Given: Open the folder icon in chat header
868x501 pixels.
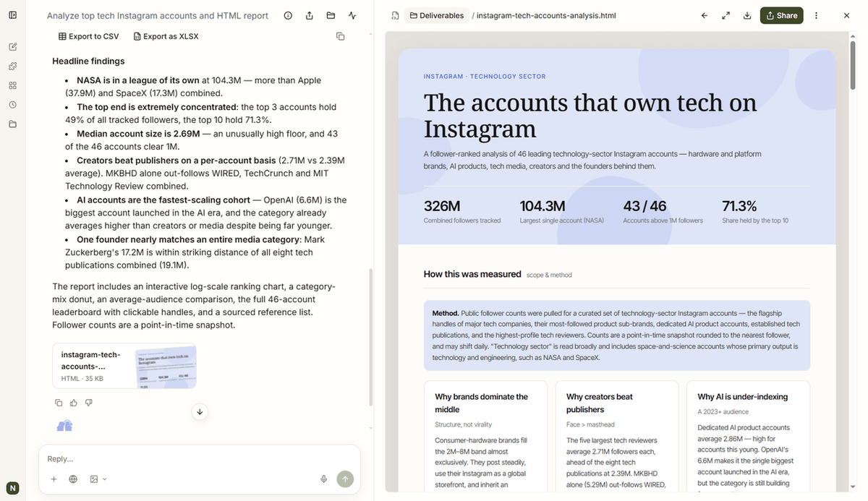Looking at the screenshot, I should tap(331, 15).
